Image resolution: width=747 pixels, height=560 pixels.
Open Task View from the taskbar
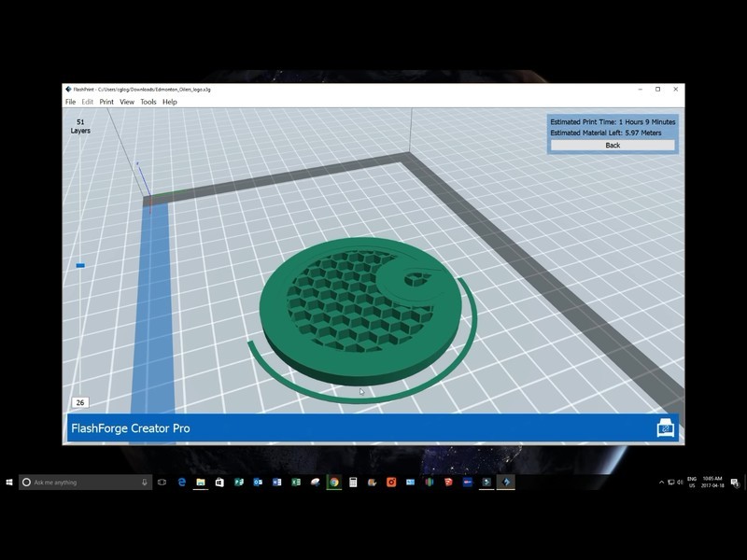[x=162, y=483]
